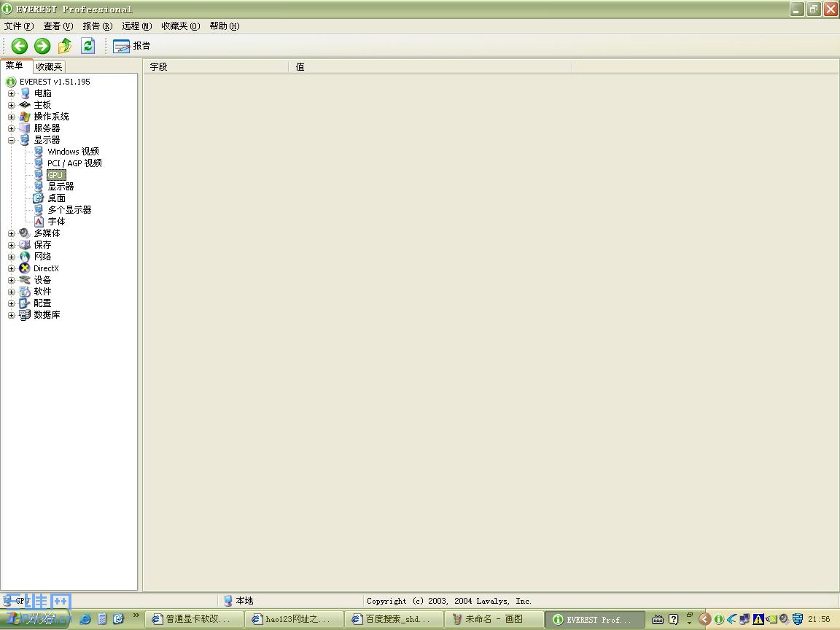Expand the 保存 tree node
This screenshot has height=630, width=840.
coord(11,245)
